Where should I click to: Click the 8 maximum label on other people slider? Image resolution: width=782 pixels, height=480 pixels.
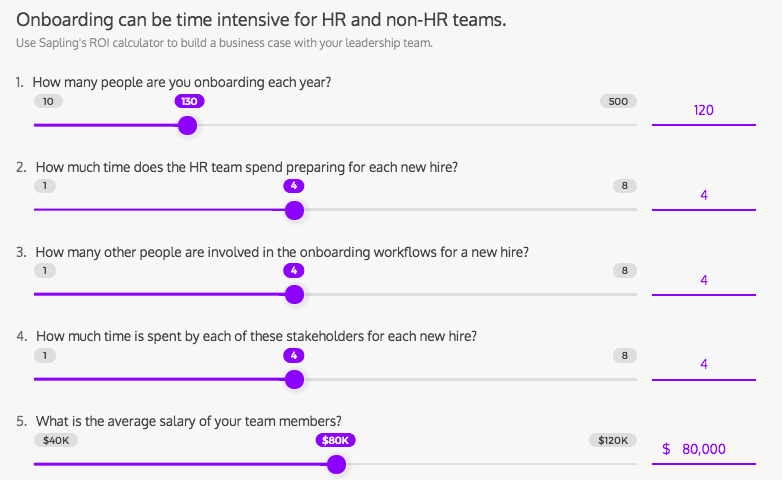coord(624,270)
